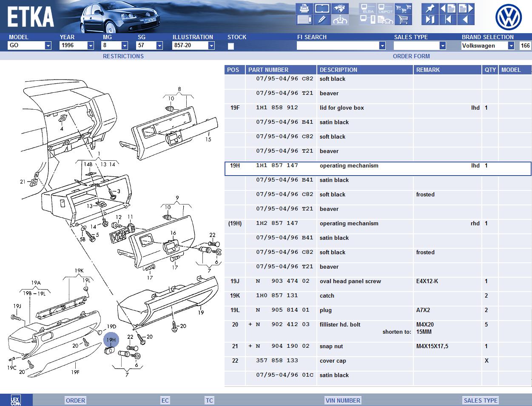Click the multiple shopping carts icon
The height and width of the screenshot is (406, 532).
[403, 9]
